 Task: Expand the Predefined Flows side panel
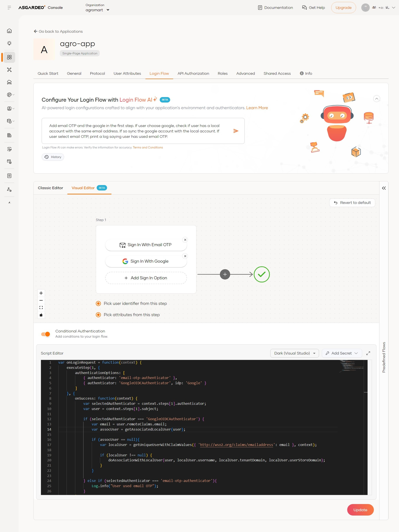pyautogui.click(x=384, y=188)
